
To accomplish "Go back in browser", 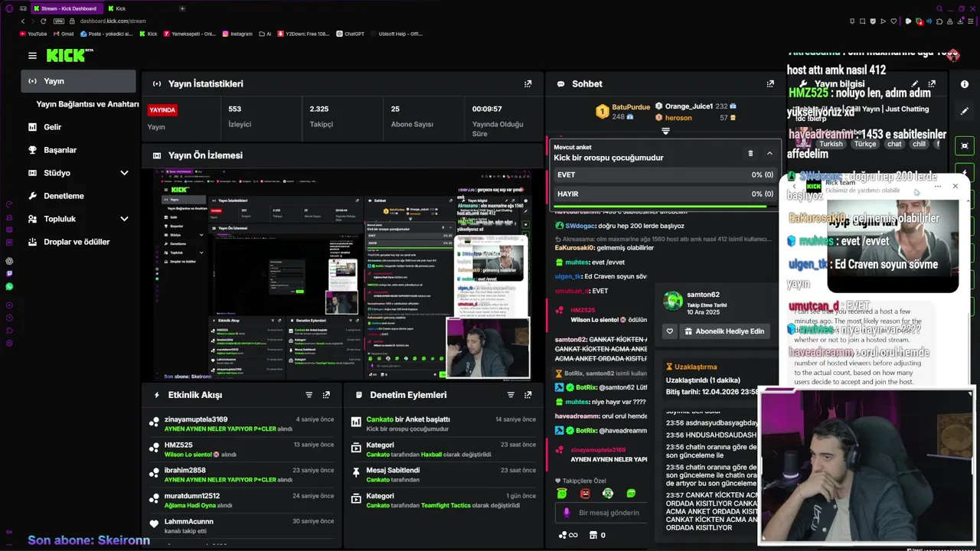I will 22,21.
